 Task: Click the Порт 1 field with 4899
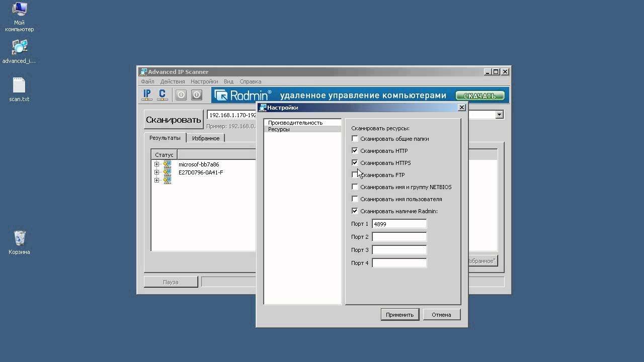click(x=399, y=224)
